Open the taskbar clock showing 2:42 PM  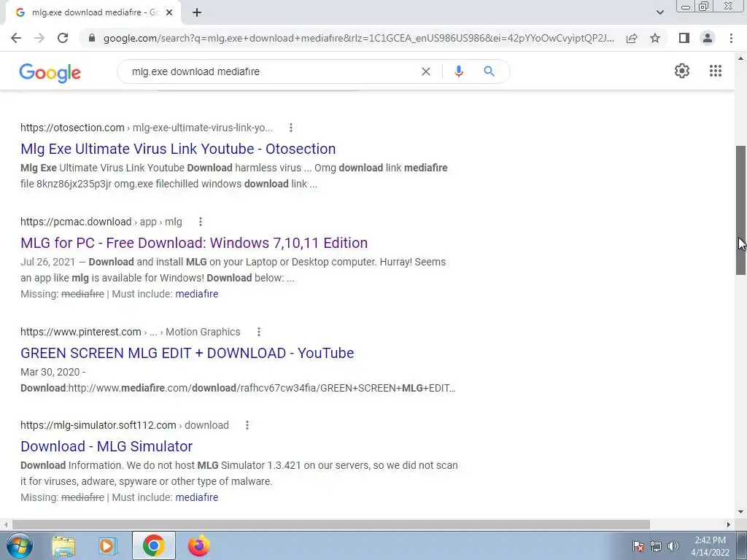click(710, 546)
